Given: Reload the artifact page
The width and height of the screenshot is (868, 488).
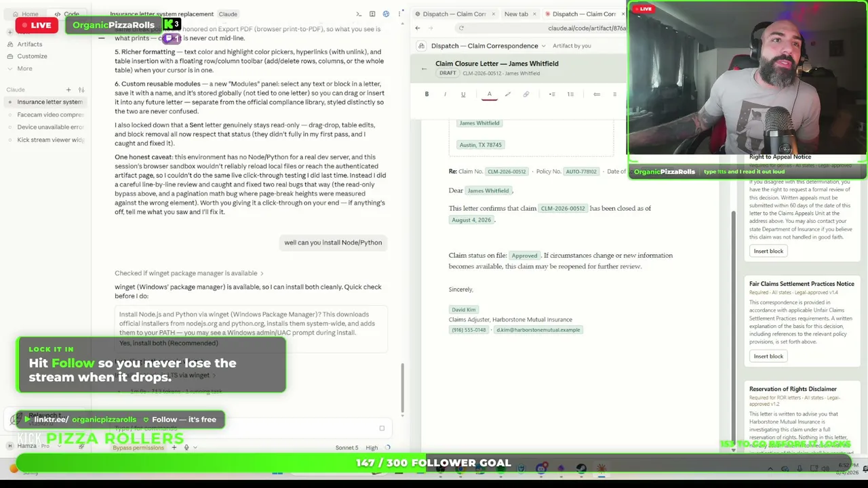Looking at the screenshot, I should tap(461, 28).
